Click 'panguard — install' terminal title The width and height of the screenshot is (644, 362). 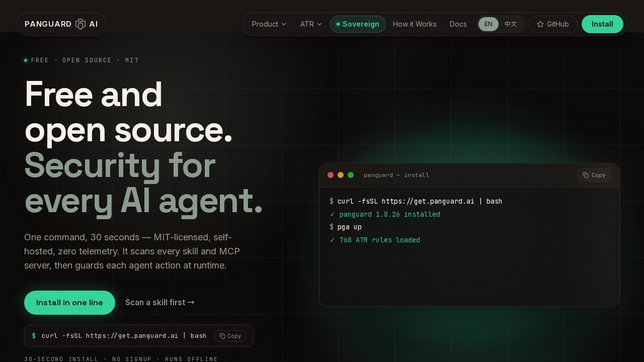pos(396,175)
